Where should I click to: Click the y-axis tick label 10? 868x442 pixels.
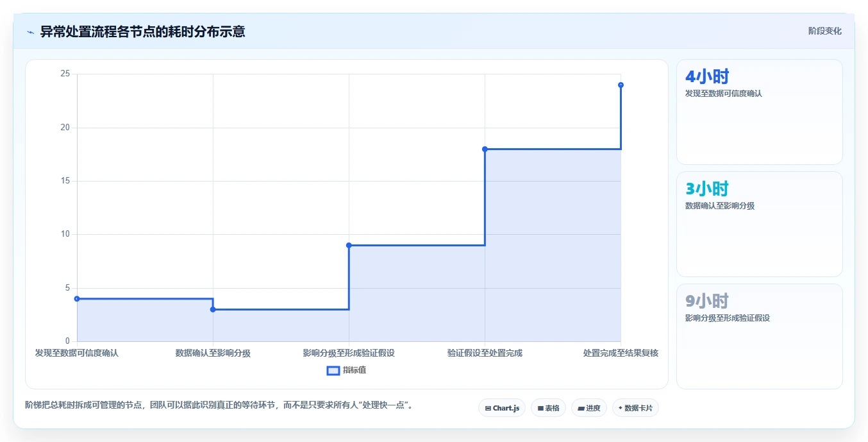pos(65,234)
